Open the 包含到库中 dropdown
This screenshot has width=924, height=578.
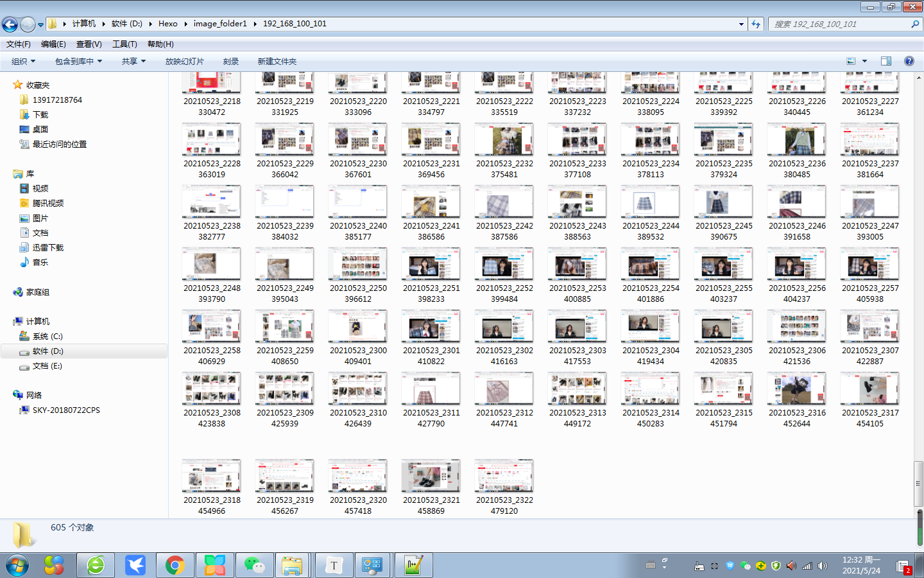tap(79, 62)
